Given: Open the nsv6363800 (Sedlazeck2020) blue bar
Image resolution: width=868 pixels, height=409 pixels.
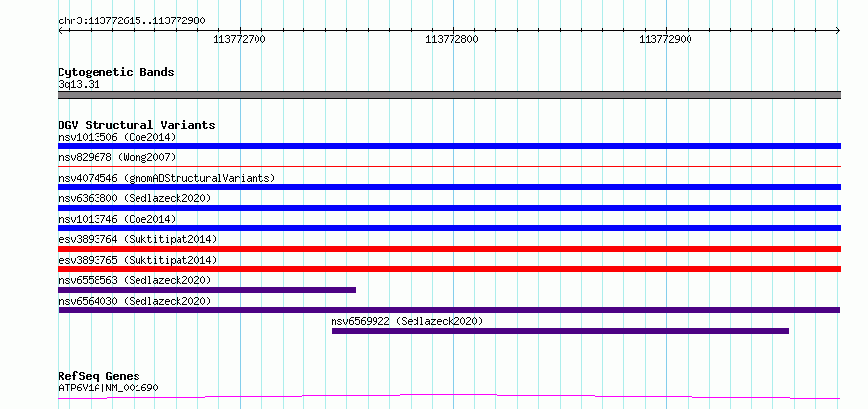Looking at the screenshot, I should (x=449, y=208).
